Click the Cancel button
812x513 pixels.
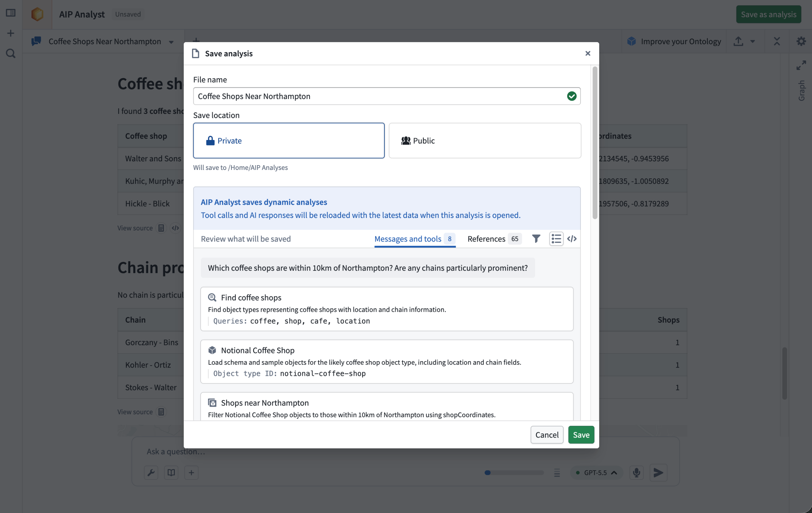[x=547, y=434]
